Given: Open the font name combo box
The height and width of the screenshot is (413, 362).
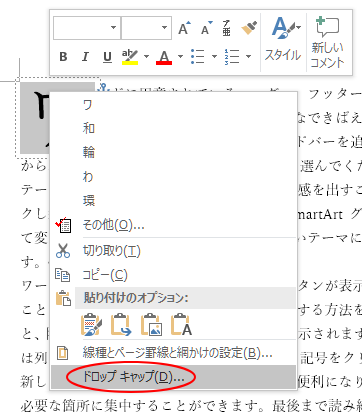Looking at the screenshot, I should [x=87, y=28].
